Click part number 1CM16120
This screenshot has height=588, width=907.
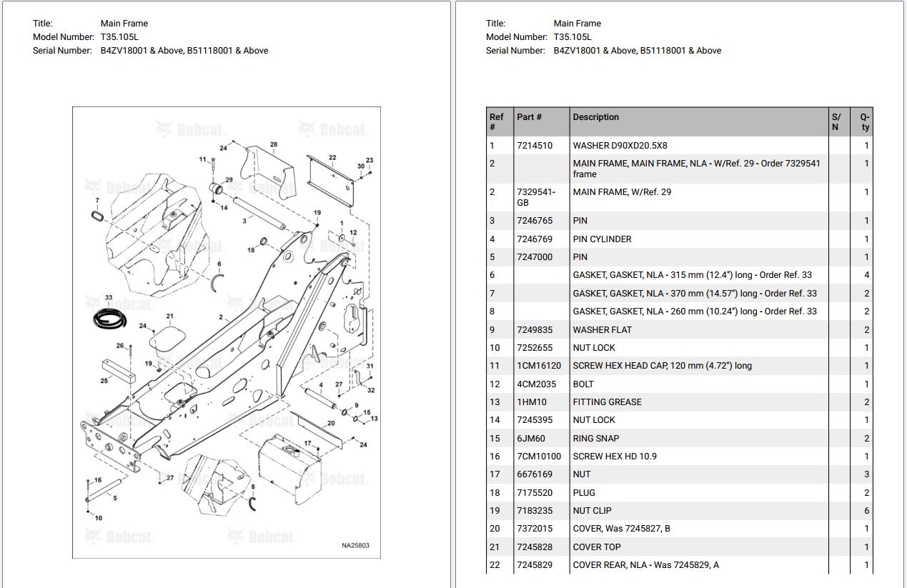click(x=539, y=366)
